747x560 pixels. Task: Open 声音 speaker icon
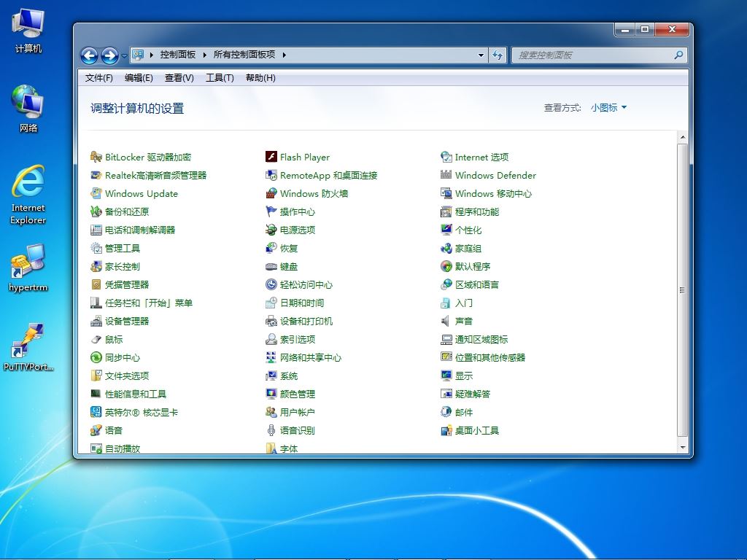pyautogui.click(x=446, y=321)
